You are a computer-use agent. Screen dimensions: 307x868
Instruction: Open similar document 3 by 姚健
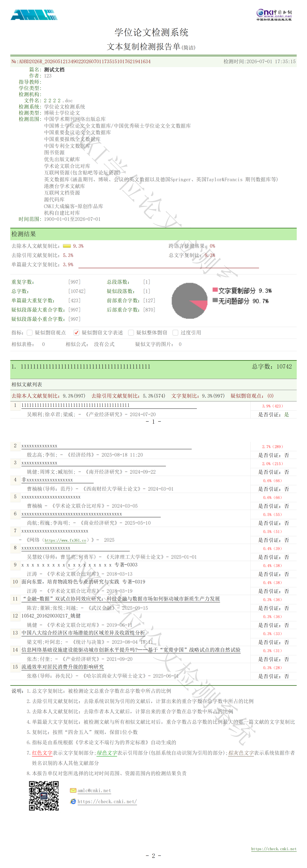point(39,463)
